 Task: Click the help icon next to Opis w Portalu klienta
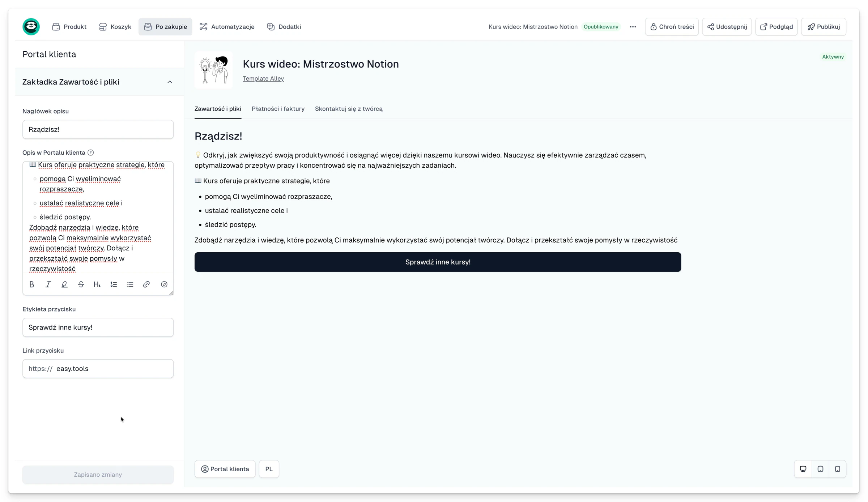pos(91,153)
